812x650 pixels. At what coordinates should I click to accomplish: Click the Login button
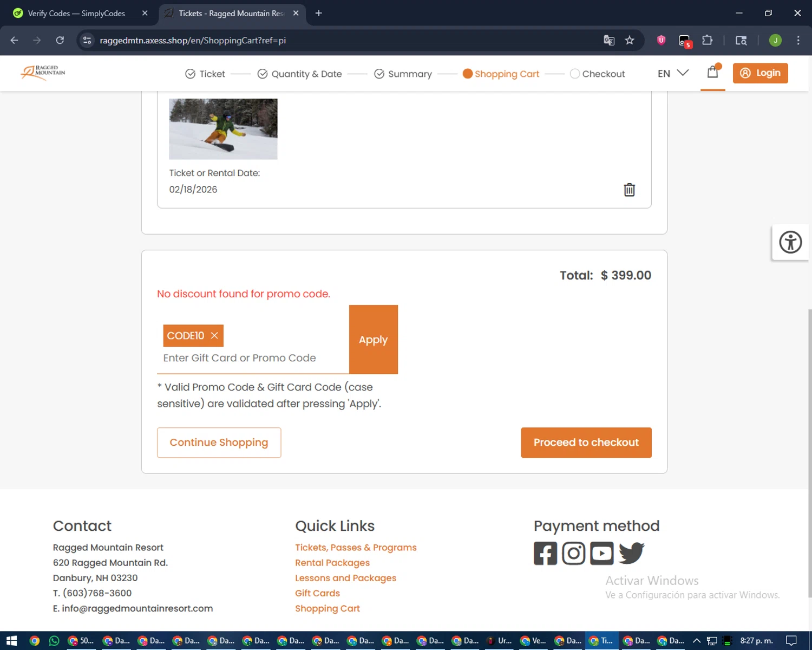point(760,73)
